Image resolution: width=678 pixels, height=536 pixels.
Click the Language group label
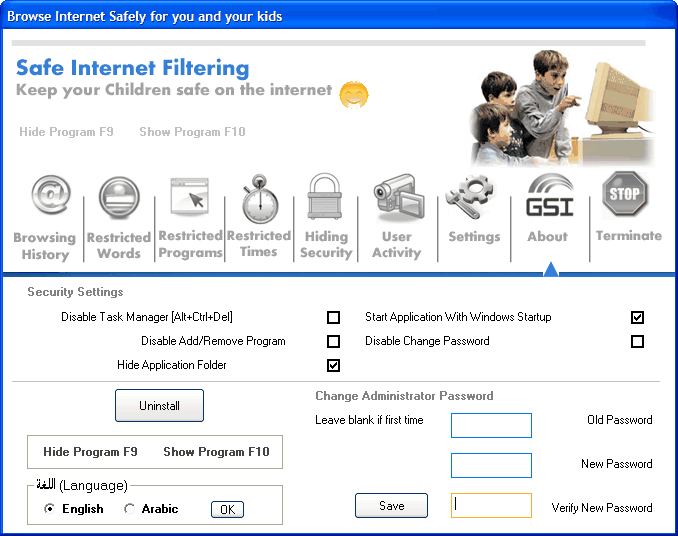pos(82,485)
